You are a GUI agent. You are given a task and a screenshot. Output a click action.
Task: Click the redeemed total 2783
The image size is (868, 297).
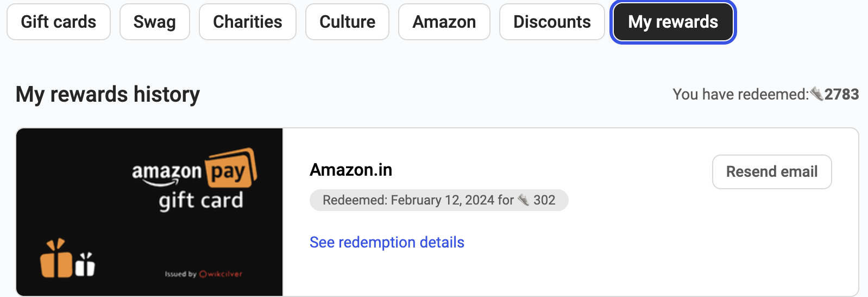[841, 94]
